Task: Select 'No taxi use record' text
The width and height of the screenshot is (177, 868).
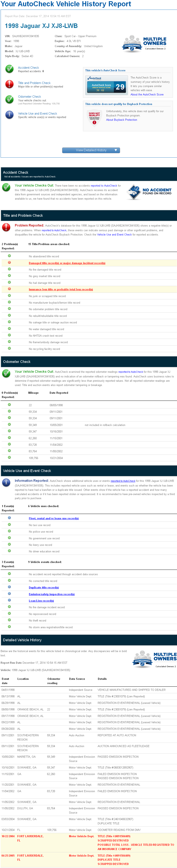Action: 40,525
